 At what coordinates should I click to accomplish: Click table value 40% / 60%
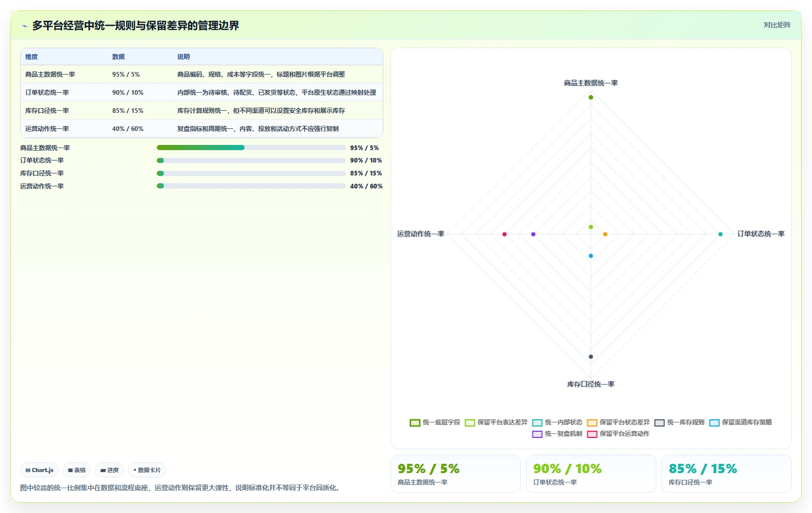(128, 129)
